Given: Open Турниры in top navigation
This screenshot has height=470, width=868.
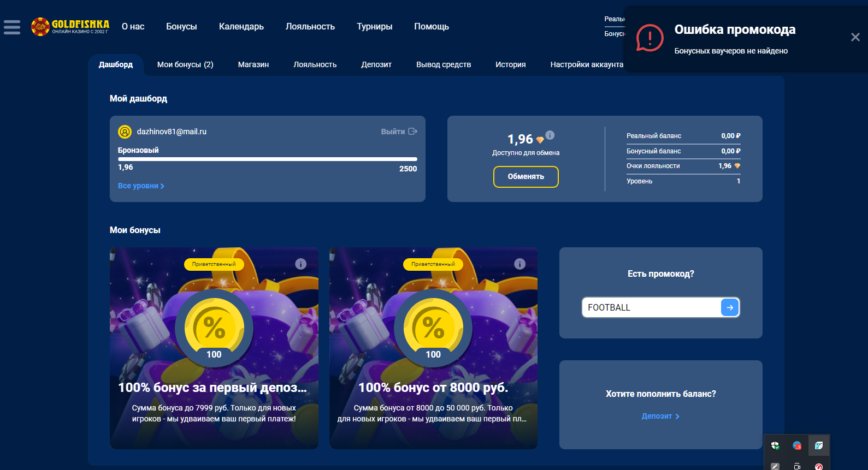Looking at the screenshot, I should coord(374,26).
